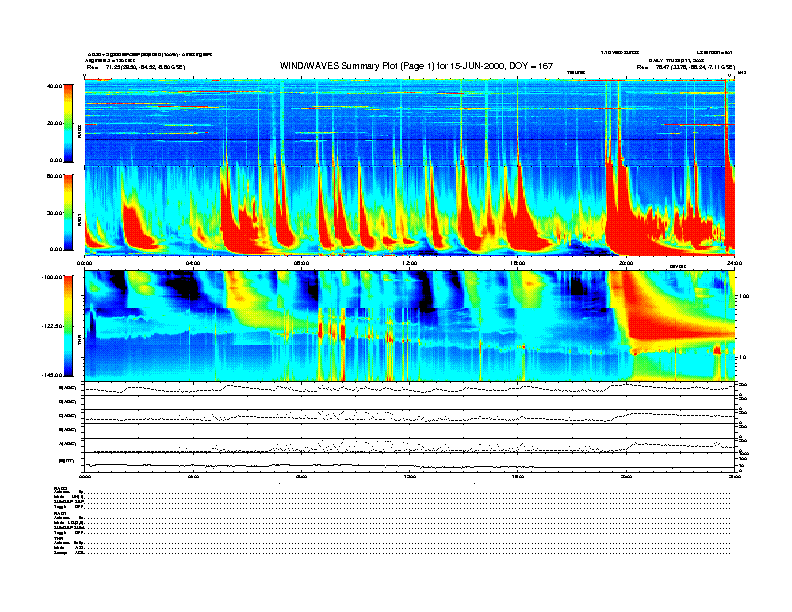Click the TNR header in the status table

coord(58,538)
